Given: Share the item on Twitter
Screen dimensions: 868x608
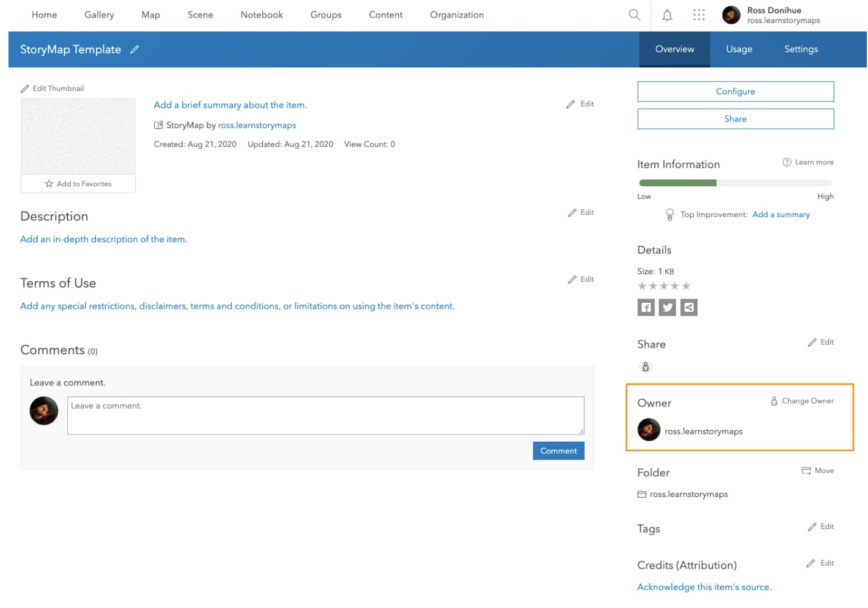Looking at the screenshot, I should [x=668, y=308].
